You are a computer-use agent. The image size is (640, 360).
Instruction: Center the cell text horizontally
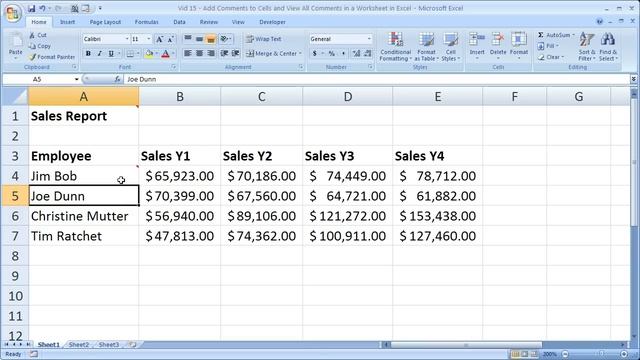click(x=199, y=53)
